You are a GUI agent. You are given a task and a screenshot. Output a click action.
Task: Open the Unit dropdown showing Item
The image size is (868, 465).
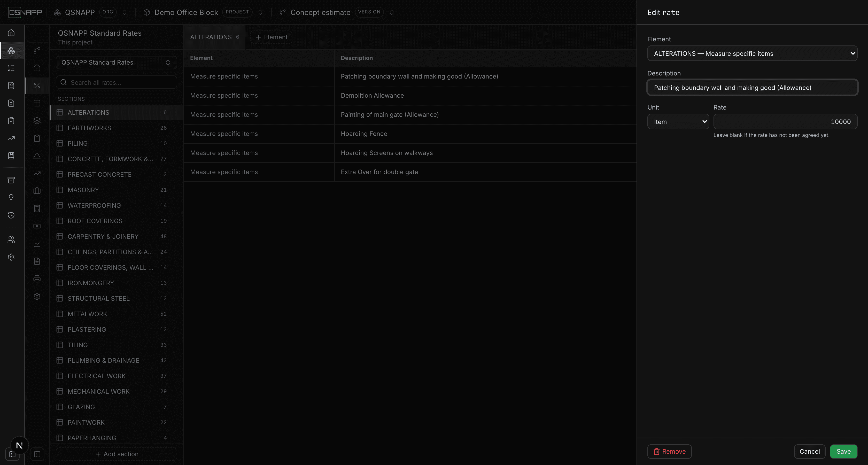[x=678, y=122]
